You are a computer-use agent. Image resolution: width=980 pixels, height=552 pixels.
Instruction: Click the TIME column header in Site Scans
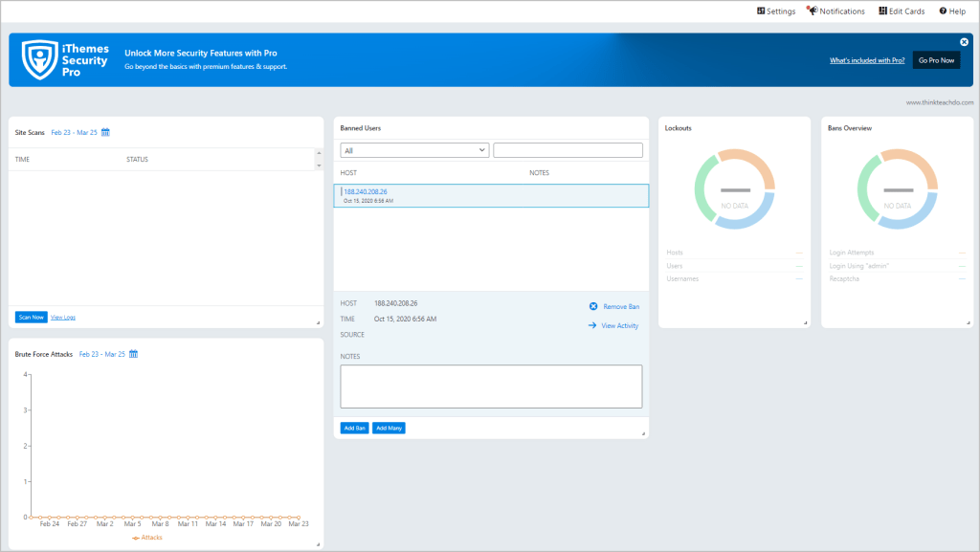point(23,160)
